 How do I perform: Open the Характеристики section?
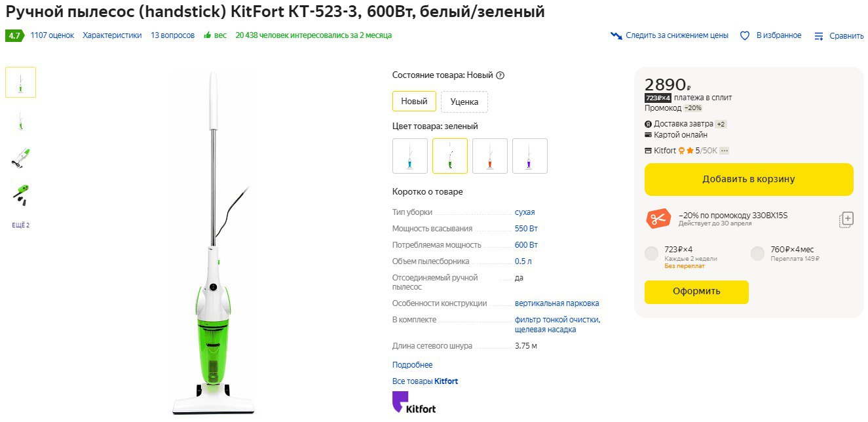[x=112, y=35]
